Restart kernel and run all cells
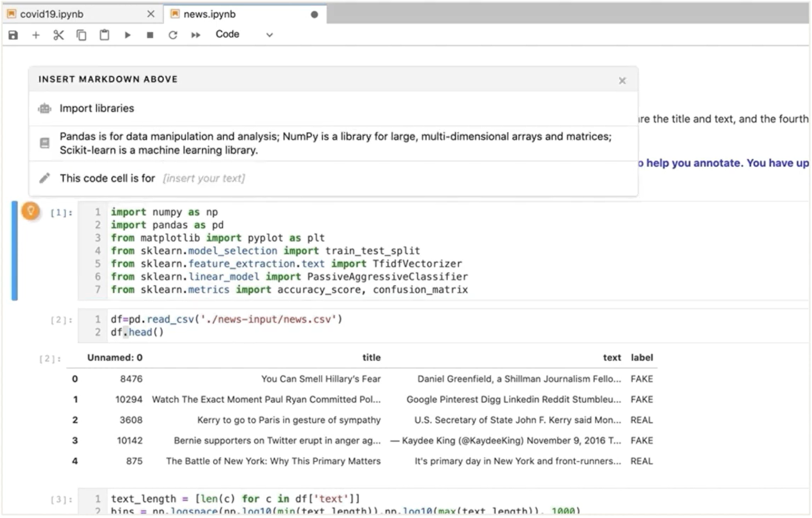This screenshot has width=812, height=518. 195,35
